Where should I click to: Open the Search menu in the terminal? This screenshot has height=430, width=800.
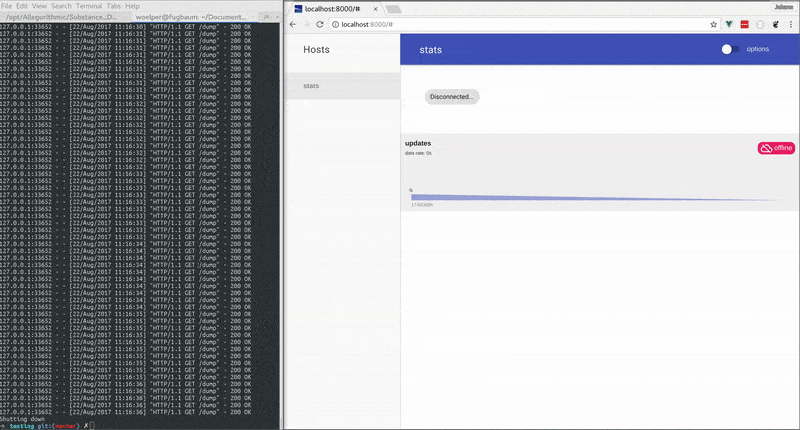[x=61, y=6]
